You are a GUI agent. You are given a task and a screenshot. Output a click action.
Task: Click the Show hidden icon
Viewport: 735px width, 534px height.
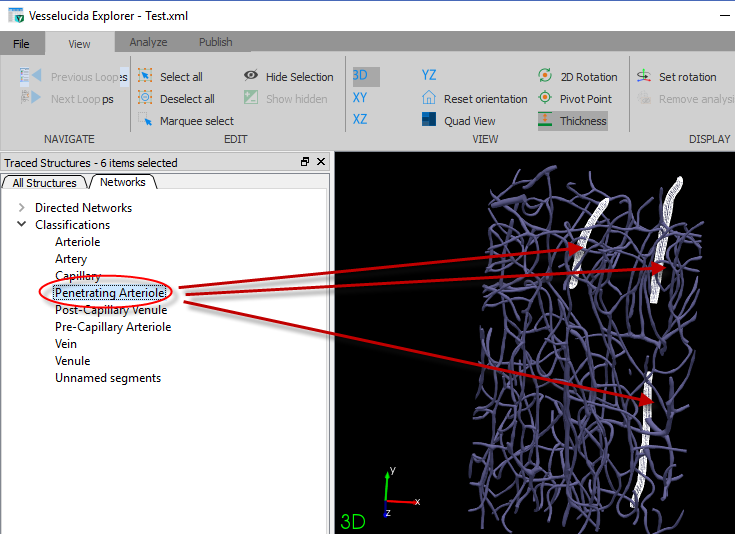pos(251,98)
